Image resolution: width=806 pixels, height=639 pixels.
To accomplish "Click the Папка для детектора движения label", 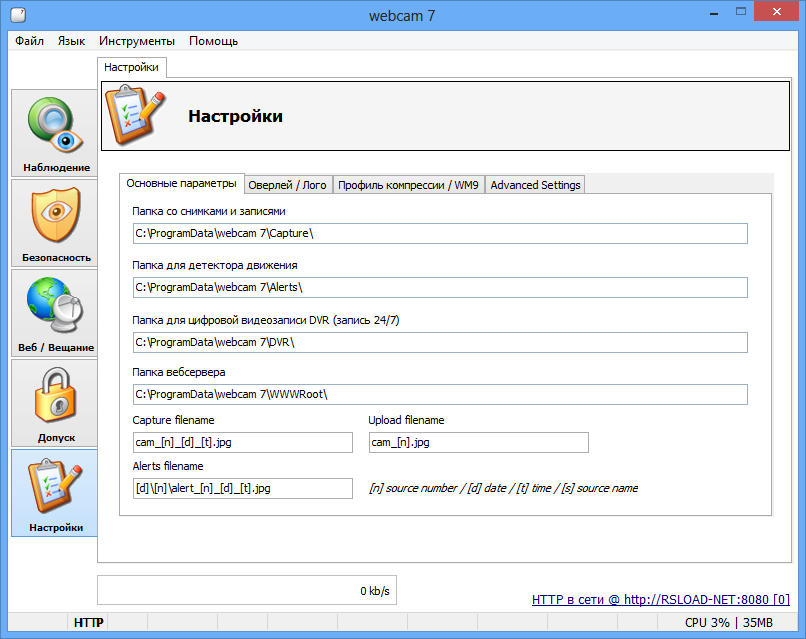I will 215,265.
